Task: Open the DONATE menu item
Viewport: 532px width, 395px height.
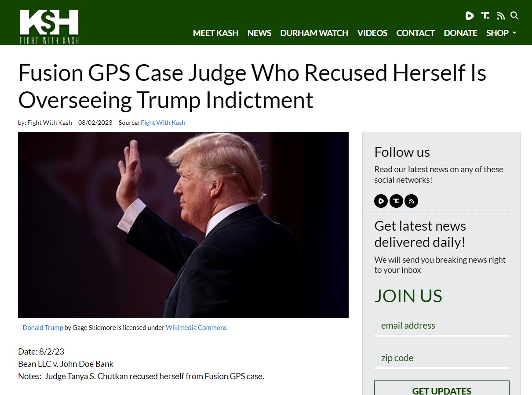Action: tap(460, 33)
